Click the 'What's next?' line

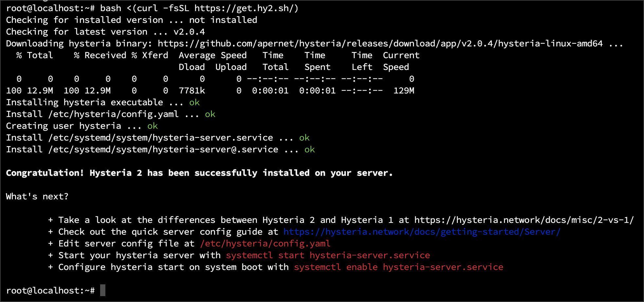(x=37, y=196)
